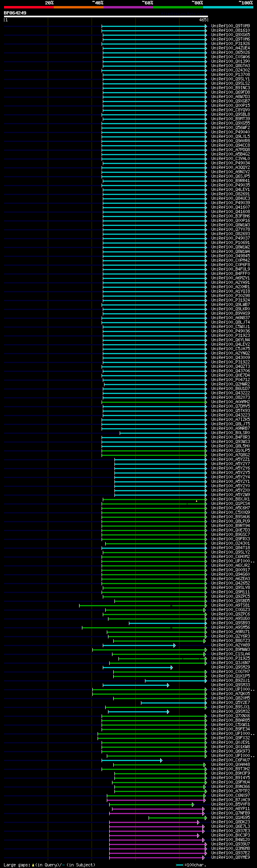Select the label UniRef100_B3F8H6

click(230, 216)
